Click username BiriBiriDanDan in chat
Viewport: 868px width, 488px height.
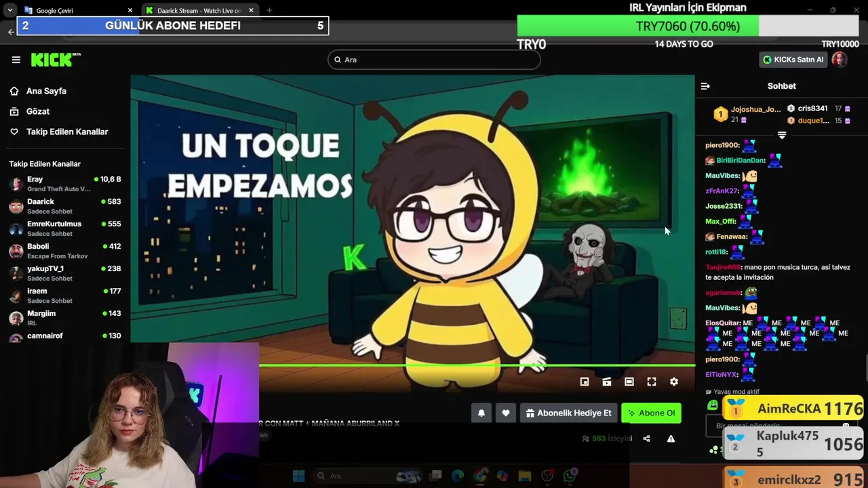tap(741, 161)
